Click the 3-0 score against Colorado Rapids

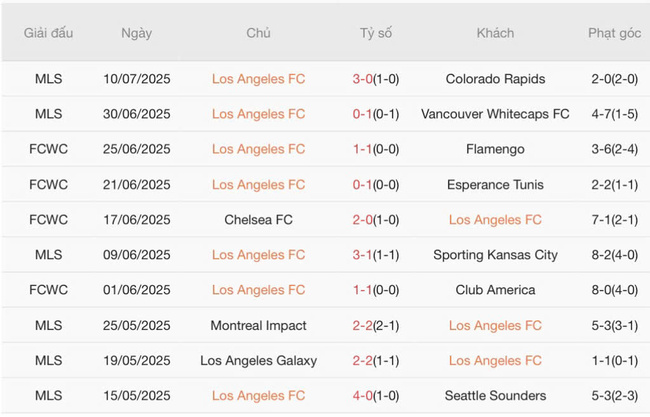coord(364,79)
